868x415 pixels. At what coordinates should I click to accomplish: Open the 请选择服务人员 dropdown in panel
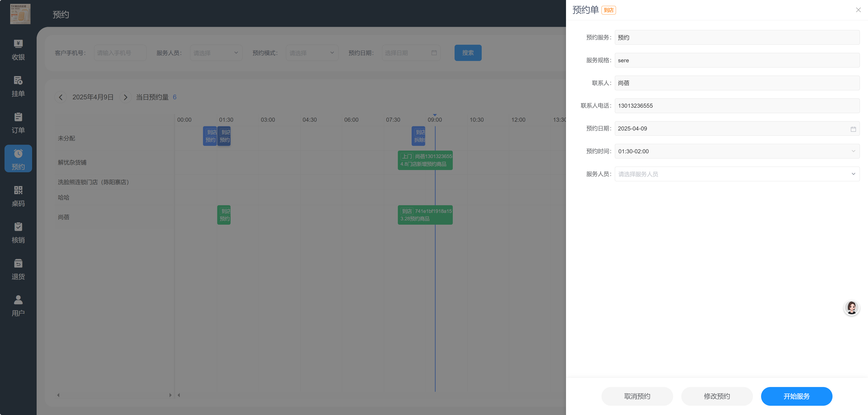(737, 174)
